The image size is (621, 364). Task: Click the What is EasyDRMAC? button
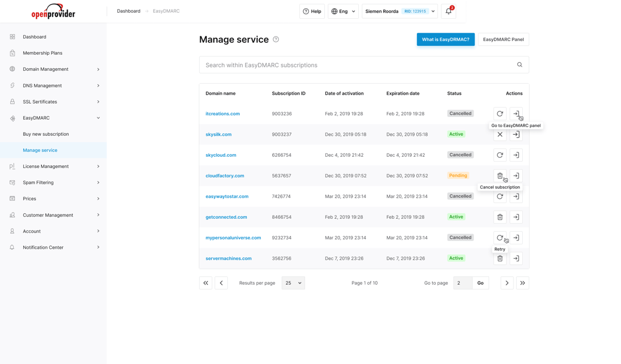coord(446,39)
